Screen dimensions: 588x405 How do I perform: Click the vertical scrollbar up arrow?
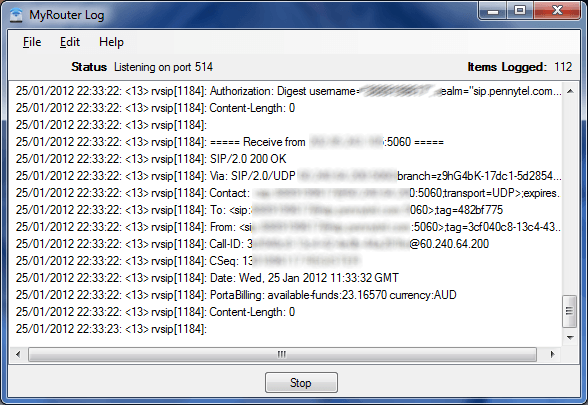pos(570,91)
